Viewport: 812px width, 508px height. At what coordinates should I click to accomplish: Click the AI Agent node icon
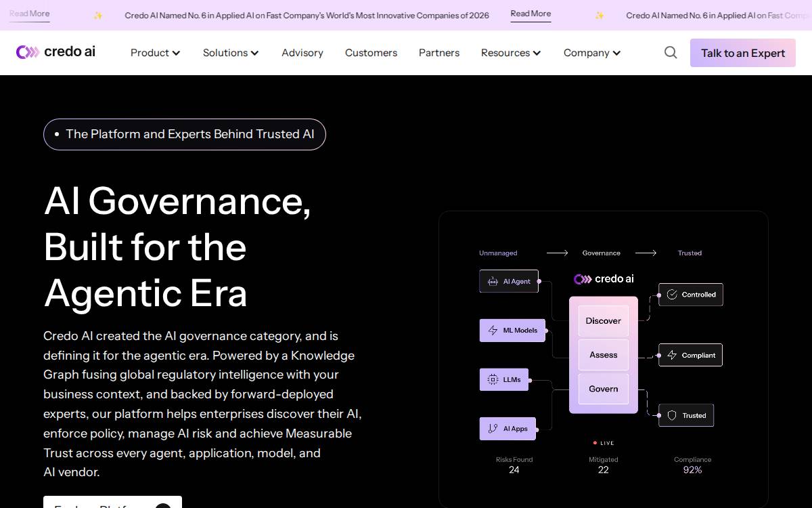[493, 281]
